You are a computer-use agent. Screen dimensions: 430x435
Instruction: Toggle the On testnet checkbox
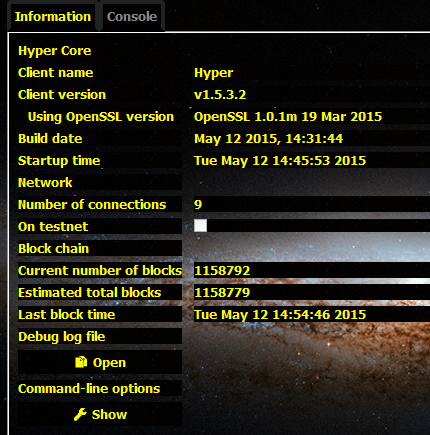[x=200, y=226]
